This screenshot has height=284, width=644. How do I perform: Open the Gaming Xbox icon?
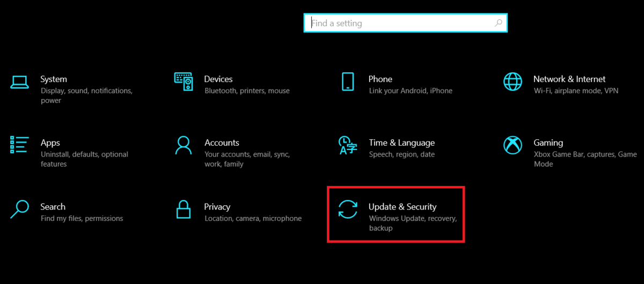513,145
